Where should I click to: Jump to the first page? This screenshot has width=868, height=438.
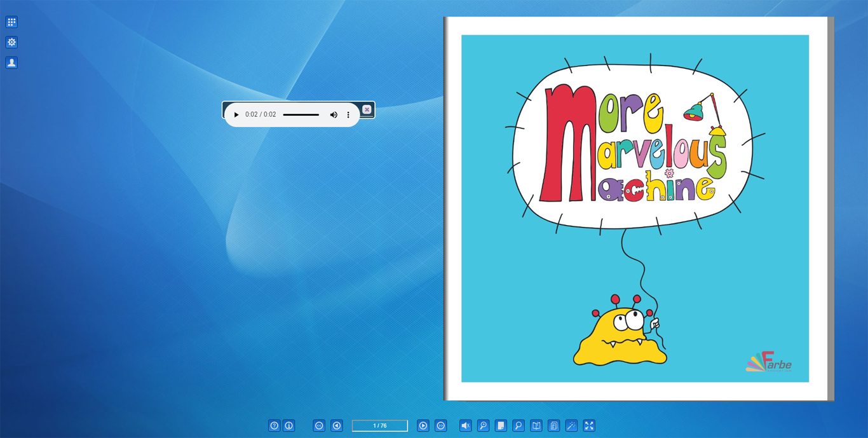click(319, 426)
